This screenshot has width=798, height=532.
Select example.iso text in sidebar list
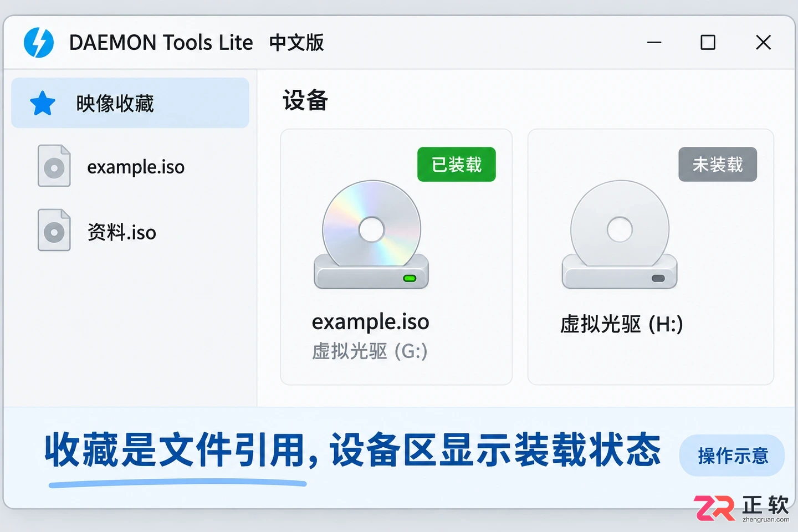tap(136, 167)
